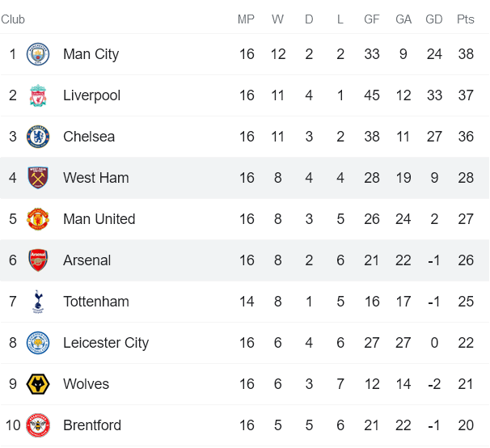Click the Pts column header
Screen dimensions: 490x448
pos(465,19)
